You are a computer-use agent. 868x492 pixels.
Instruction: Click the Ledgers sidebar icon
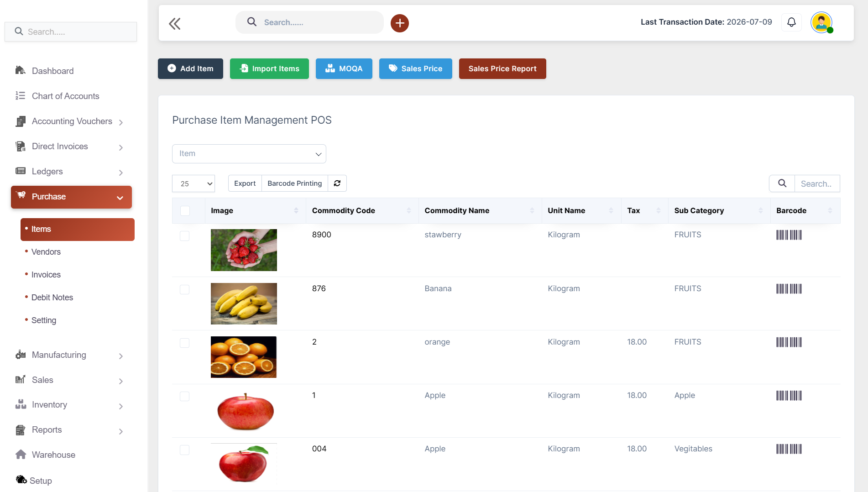[21, 171]
